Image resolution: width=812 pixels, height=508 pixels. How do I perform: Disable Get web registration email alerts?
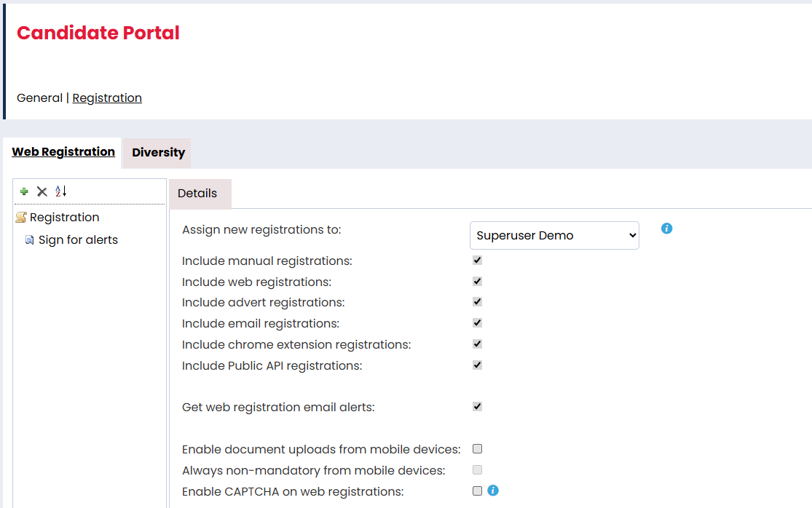click(x=477, y=407)
